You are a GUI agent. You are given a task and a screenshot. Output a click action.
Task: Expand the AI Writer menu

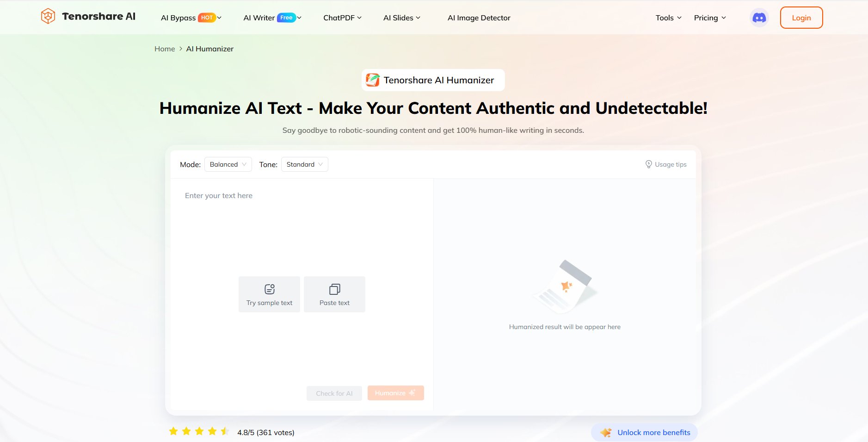tap(272, 18)
